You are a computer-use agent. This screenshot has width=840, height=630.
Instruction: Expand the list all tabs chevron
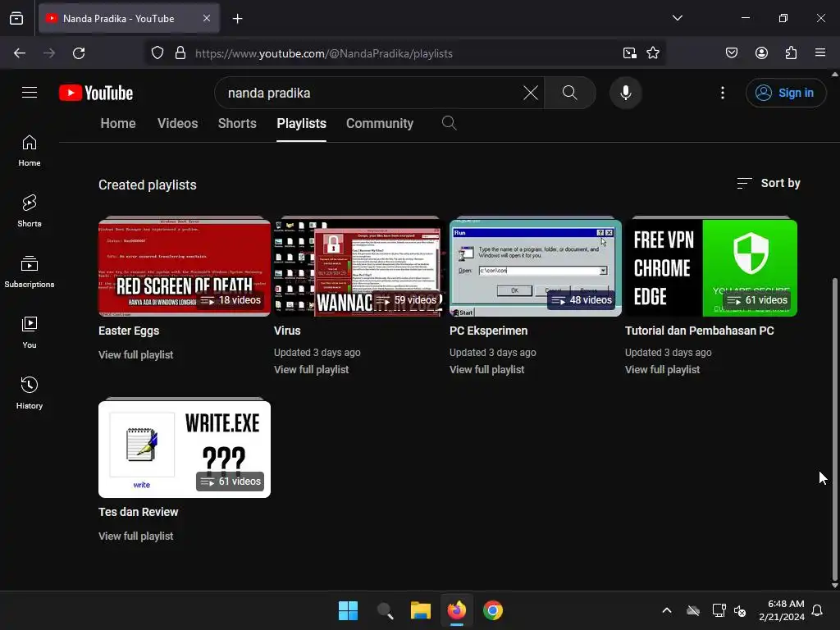[677, 18]
